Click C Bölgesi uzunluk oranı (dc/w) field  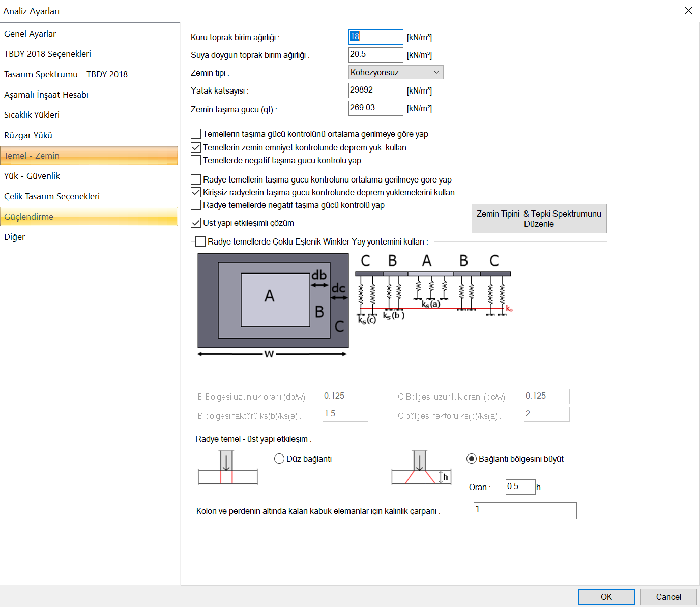click(547, 397)
